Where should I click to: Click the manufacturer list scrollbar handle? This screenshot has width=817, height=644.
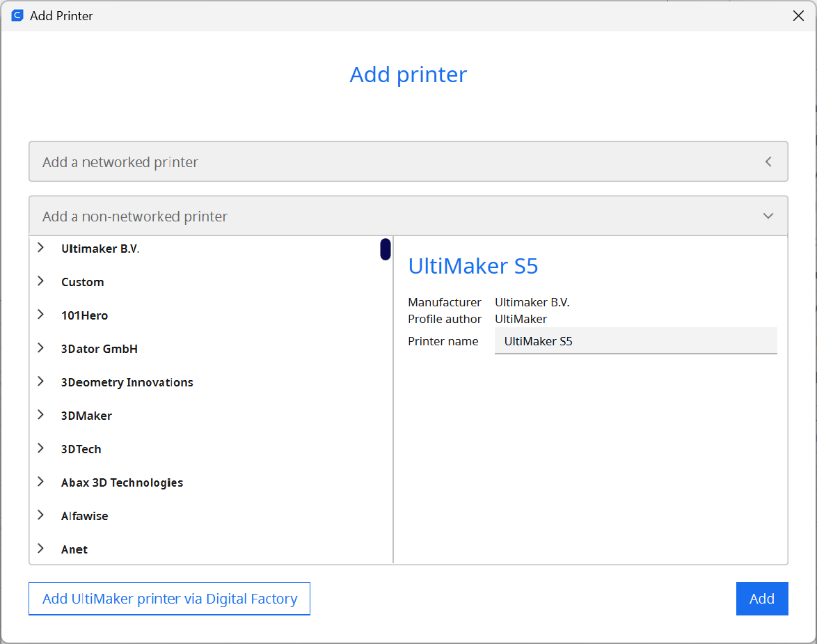click(385, 249)
